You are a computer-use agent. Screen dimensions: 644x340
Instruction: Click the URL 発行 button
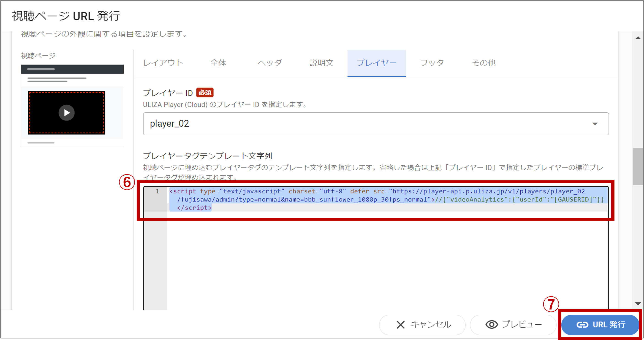(600, 324)
